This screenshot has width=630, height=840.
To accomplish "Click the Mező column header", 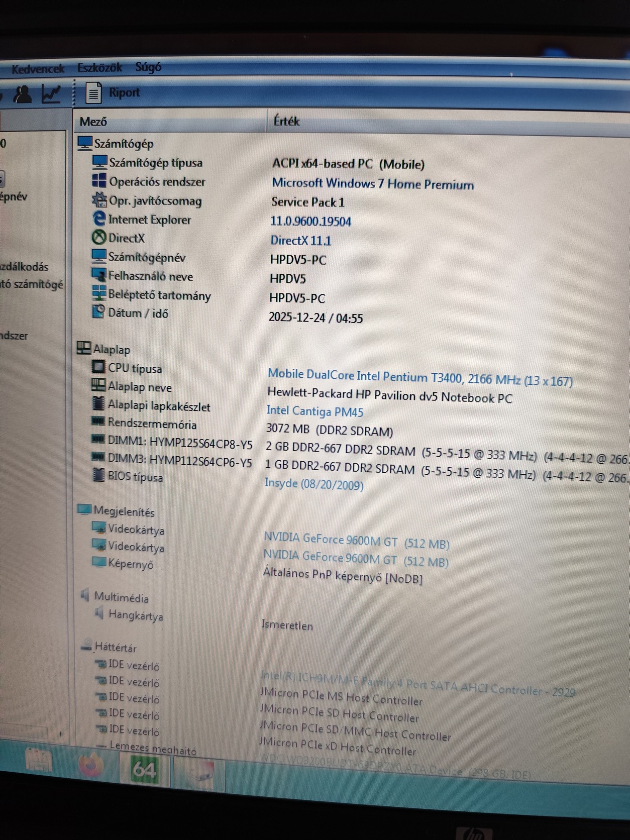I will [x=93, y=122].
